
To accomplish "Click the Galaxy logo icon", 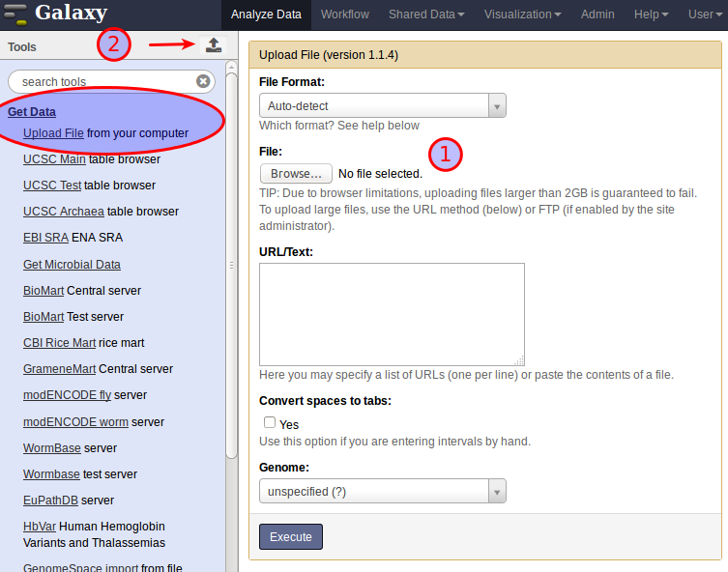I will 15,14.
